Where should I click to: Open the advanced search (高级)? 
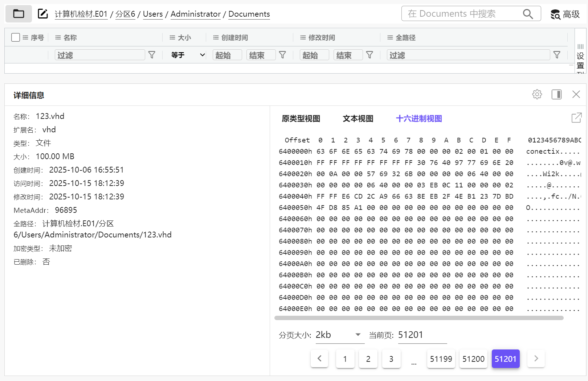point(565,14)
